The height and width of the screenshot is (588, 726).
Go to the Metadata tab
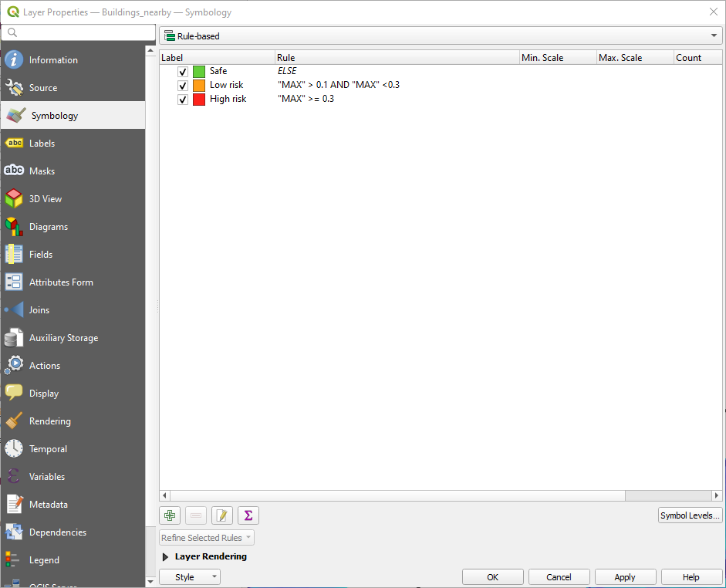(x=48, y=505)
